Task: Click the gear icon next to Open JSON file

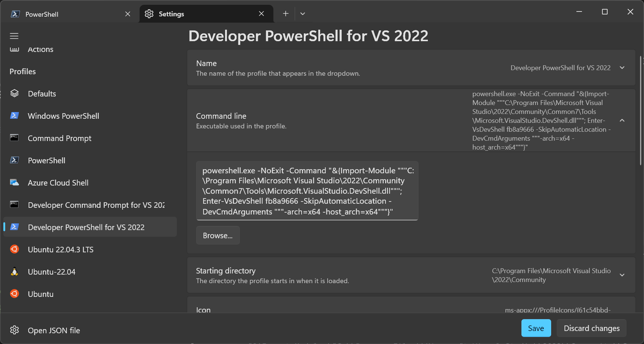Action: [14, 330]
